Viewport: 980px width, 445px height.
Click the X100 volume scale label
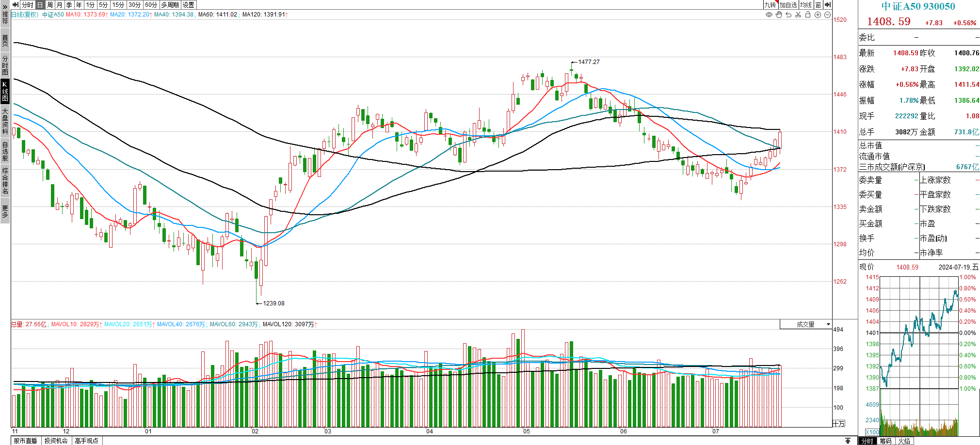click(872, 432)
